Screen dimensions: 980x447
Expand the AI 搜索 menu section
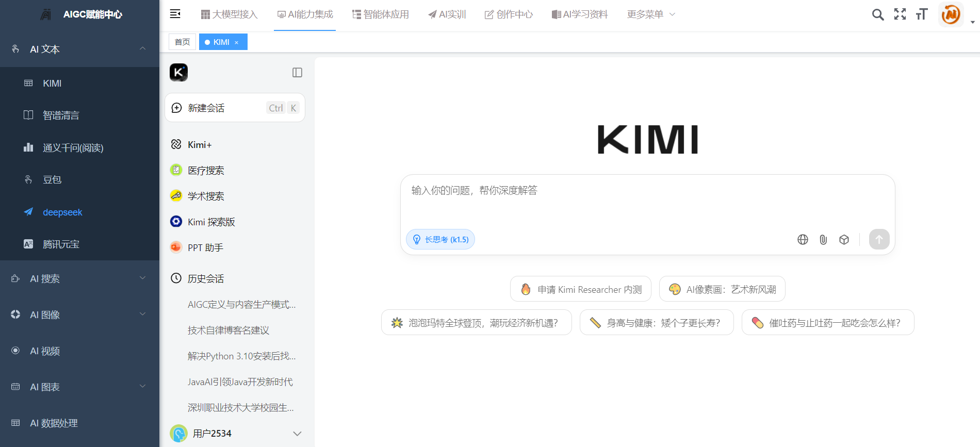79,278
